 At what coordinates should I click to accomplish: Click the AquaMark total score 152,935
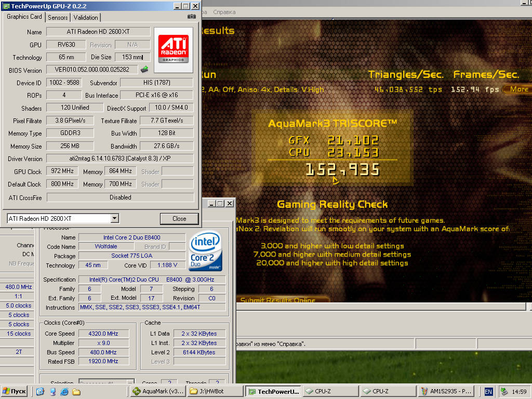[x=342, y=170]
